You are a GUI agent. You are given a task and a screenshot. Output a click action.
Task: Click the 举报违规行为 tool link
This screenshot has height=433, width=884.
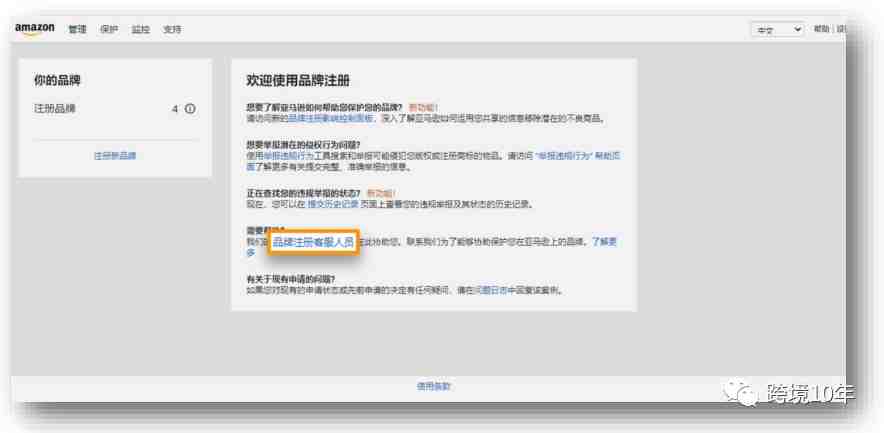pos(289,156)
